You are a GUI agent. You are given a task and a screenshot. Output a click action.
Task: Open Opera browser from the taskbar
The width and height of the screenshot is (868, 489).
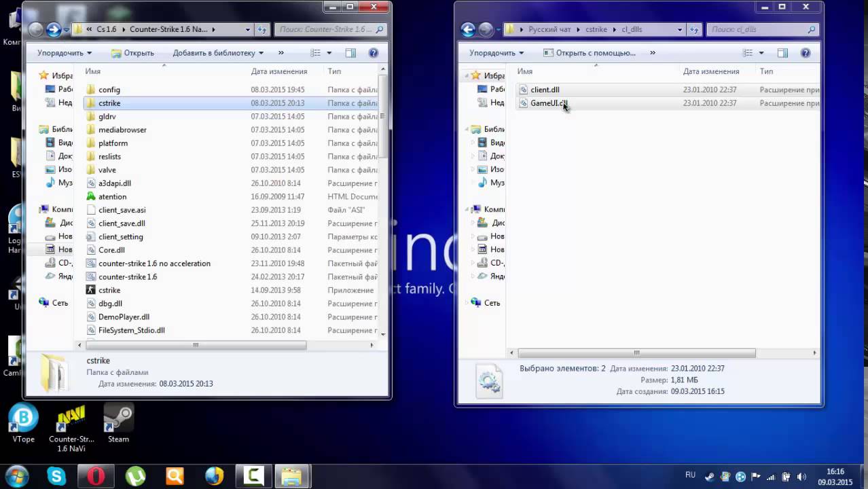96,476
